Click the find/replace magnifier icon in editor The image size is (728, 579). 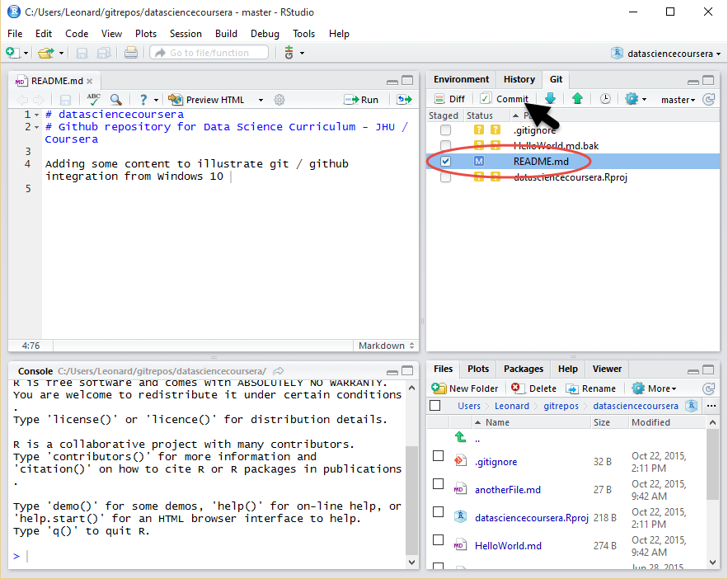click(x=116, y=99)
